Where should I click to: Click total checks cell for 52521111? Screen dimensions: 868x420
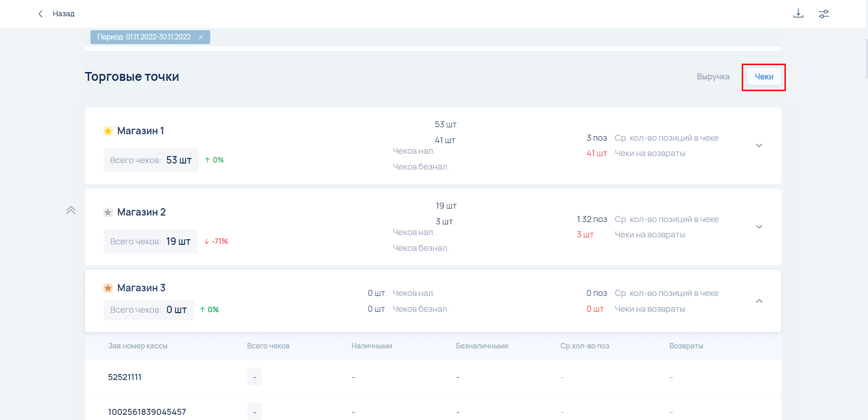[x=255, y=377]
